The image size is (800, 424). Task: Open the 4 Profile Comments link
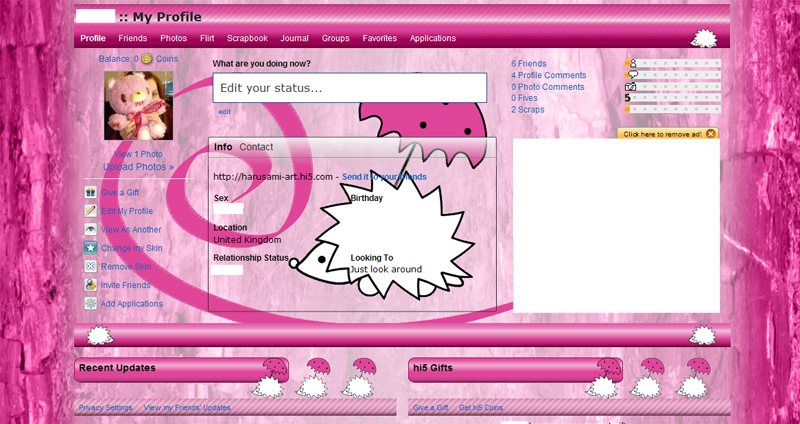[x=547, y=75]
